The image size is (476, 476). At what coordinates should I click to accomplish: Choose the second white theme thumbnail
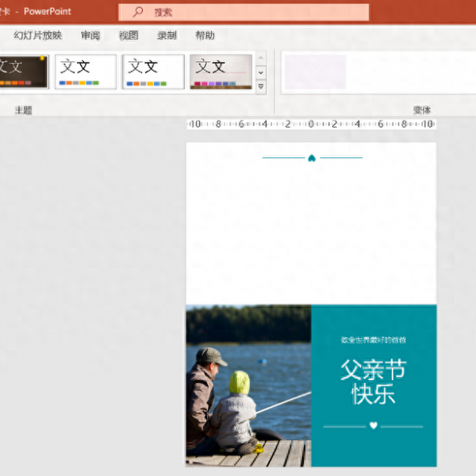click(86, 71)
